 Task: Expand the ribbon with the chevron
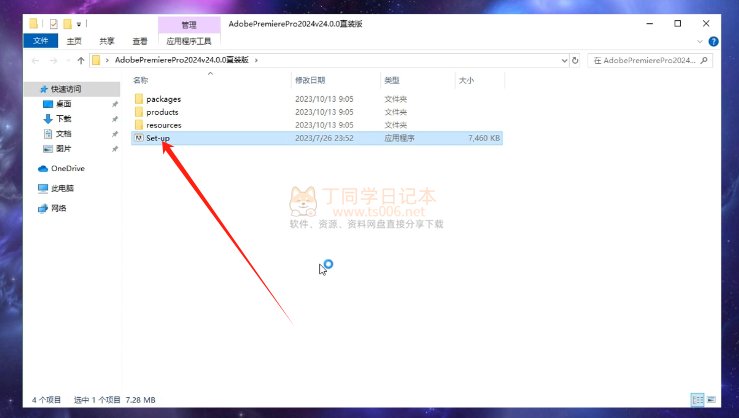tap(699, 41)
